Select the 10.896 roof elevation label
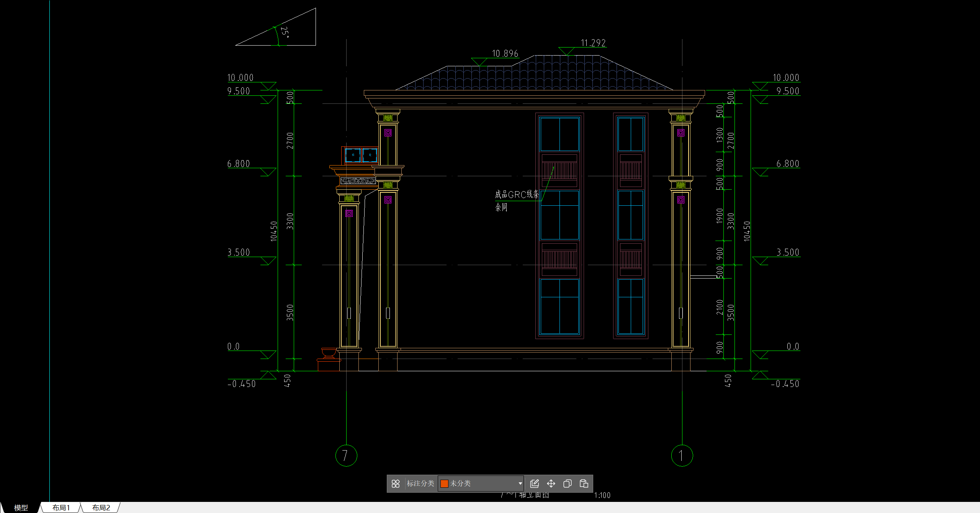 click(505, 54)
